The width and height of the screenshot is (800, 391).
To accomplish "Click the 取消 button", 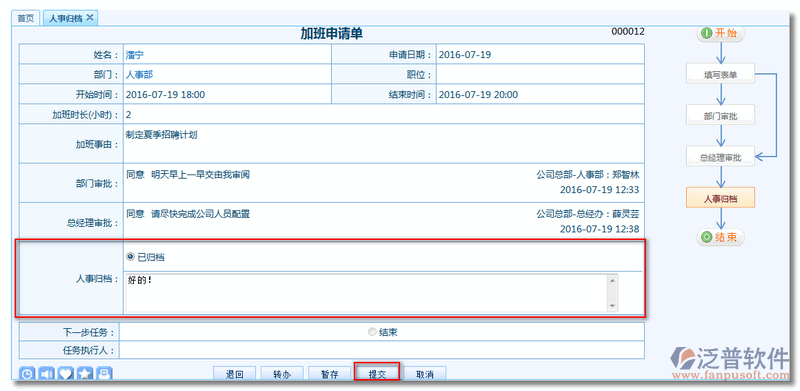I will [424, 374].
